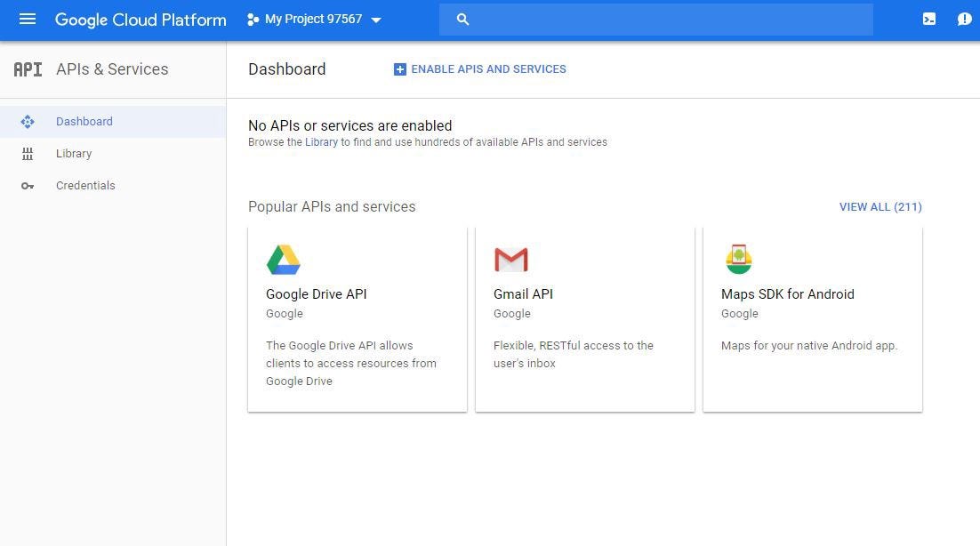
Task: Click Enable APIs and Services button
Action: coord(480,69)
